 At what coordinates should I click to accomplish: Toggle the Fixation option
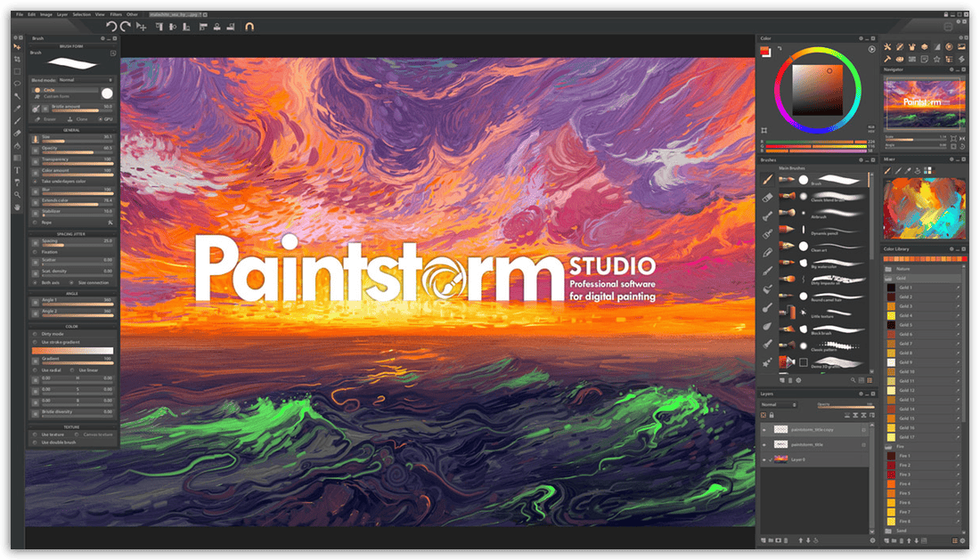coord(45,252)
